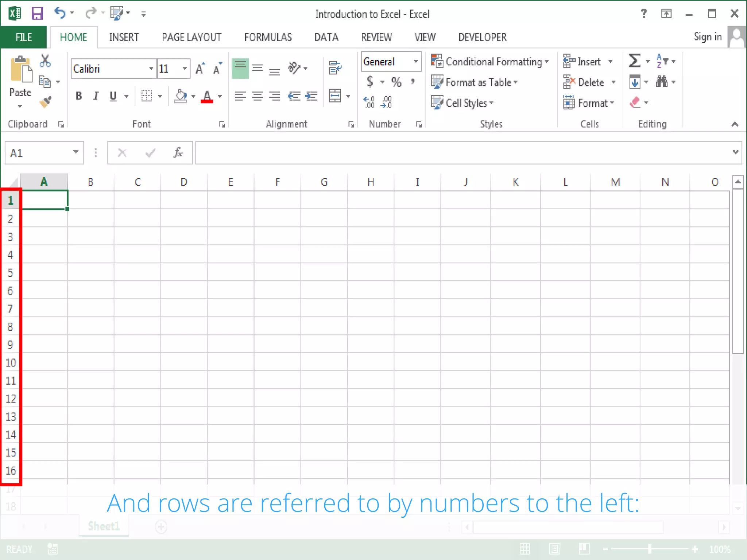Save workbook using the floppy disk icon

[x=37, y=14]
